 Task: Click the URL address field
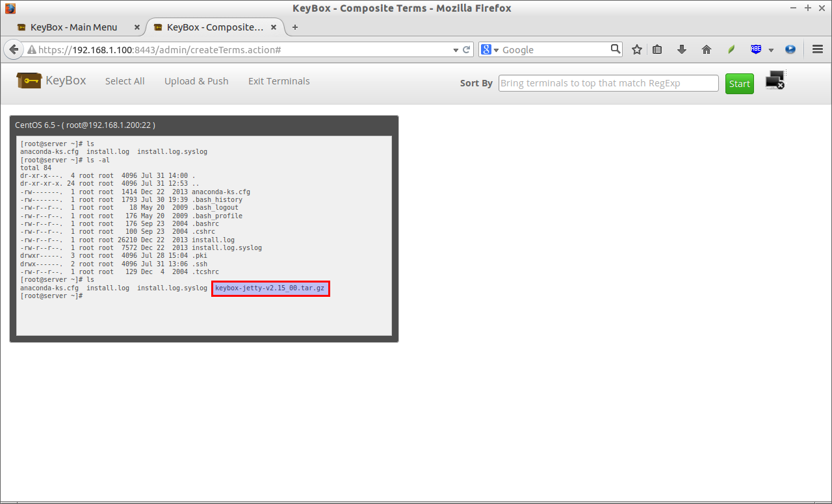coord(244,50)
